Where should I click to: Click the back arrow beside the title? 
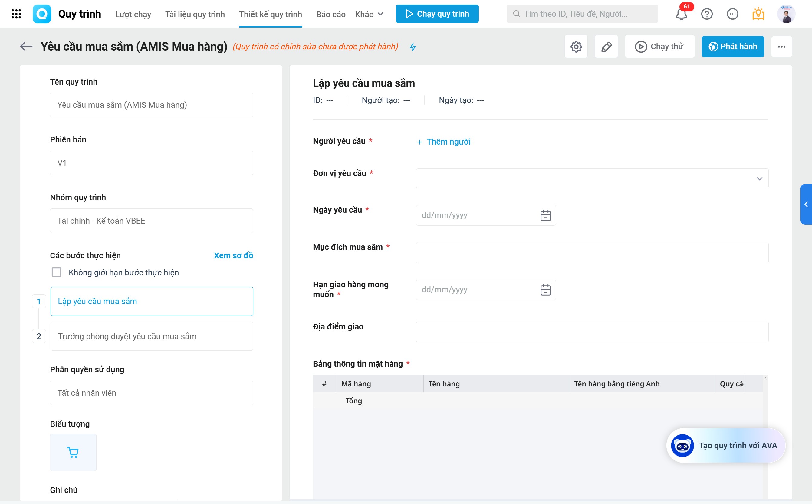tap(26, 46)
